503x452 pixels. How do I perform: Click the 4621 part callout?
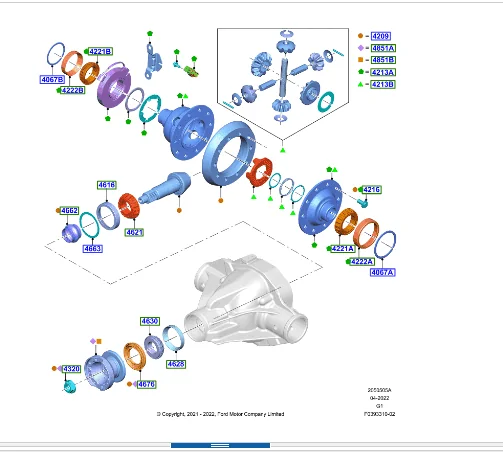(134, 232)
